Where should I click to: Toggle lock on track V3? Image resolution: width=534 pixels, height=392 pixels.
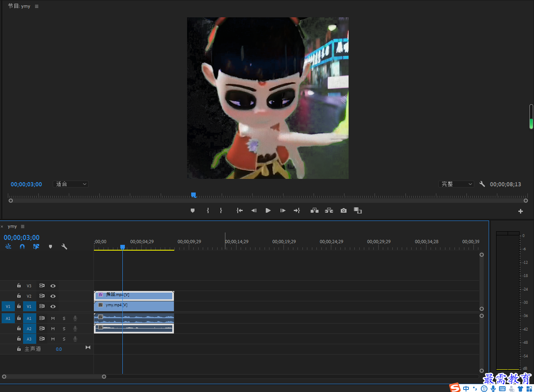tap(19, 285)
